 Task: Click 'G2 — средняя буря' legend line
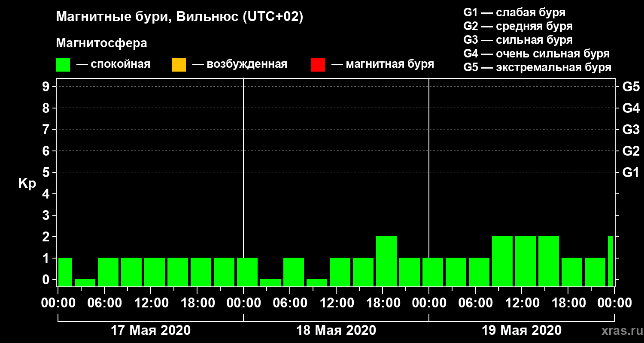(518, 26)
